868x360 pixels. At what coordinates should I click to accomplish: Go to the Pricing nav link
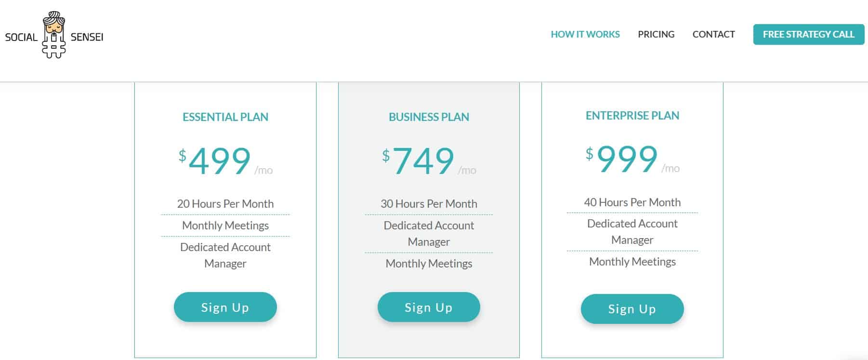[656, 34]
